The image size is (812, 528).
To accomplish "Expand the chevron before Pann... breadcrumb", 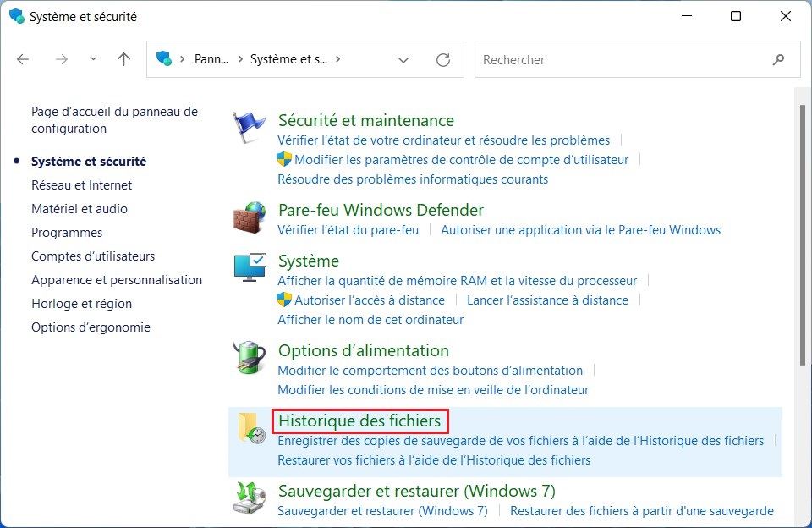I will [183, 59].
